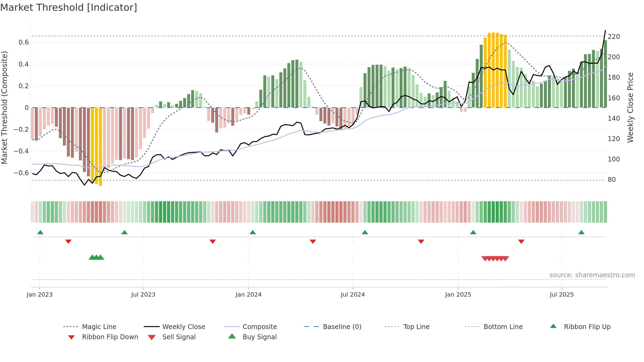644x362 pixels.
Task: Click the Jul 2024 x-axis label
Action: pyautogui.click(x=353, y=294)
